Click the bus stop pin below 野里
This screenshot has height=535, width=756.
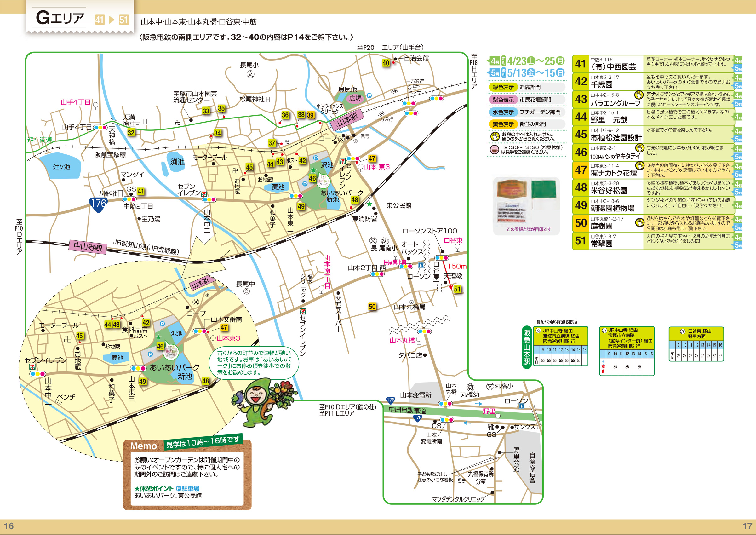pyautogui.click(x=498, y=417)
